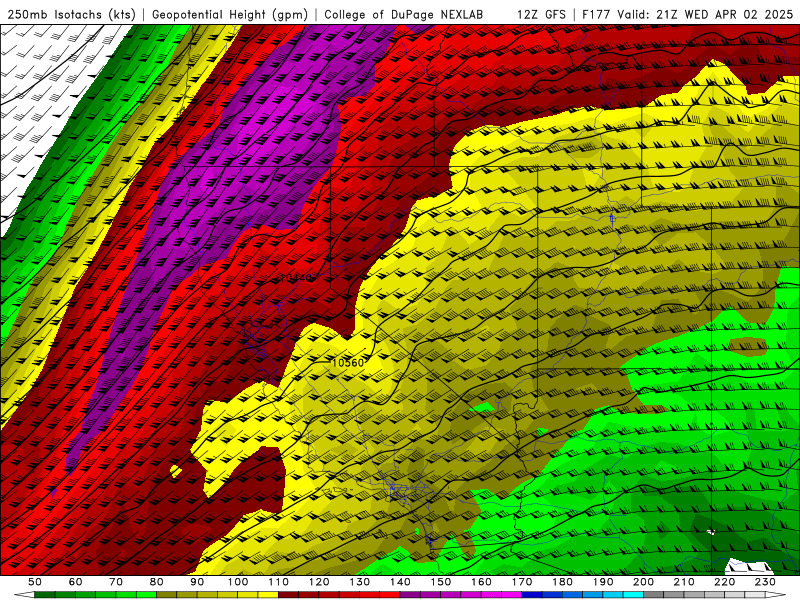Screen dimensions: 800x600
Task: Select the '21Z WED APR 02 2025' valid time
Action: click(725, 15)
